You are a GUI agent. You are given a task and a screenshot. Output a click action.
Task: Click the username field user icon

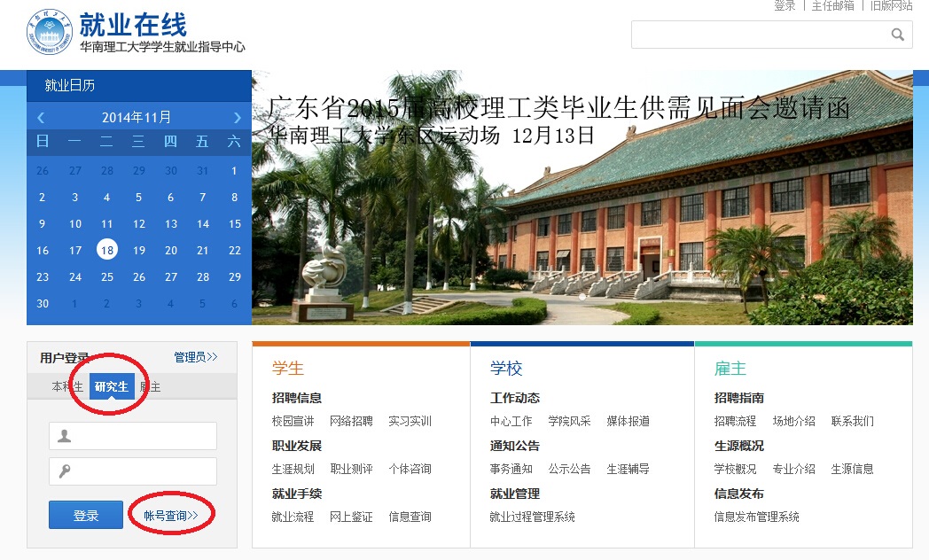tap(65, 436)
